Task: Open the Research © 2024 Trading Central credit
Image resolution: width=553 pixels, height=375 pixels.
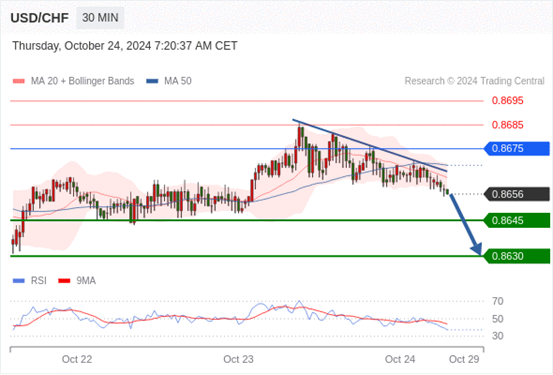Action: coord(474,81)
